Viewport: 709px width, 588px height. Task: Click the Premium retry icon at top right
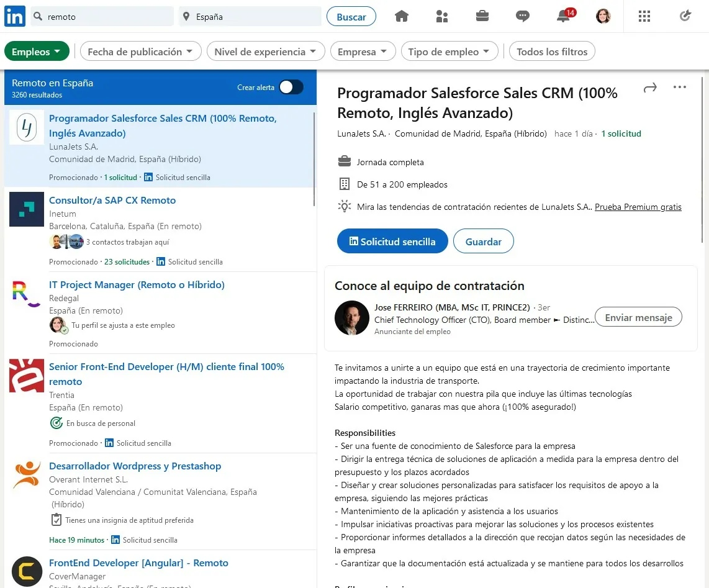(685, 16)
